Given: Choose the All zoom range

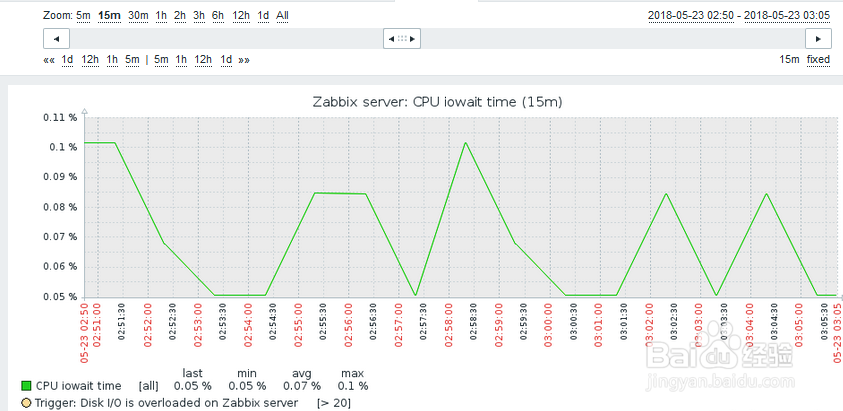Looking at the screenshot, I should (283, 15).
